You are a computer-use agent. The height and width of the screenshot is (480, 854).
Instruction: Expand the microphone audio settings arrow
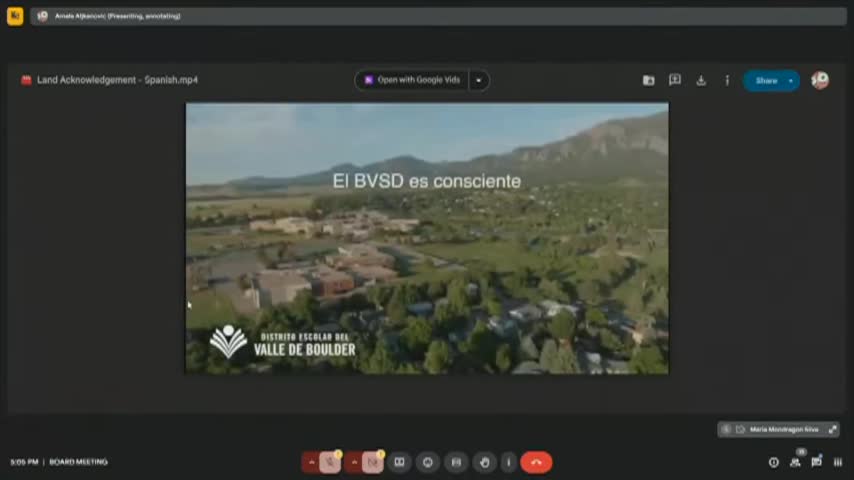coord(311,462)
